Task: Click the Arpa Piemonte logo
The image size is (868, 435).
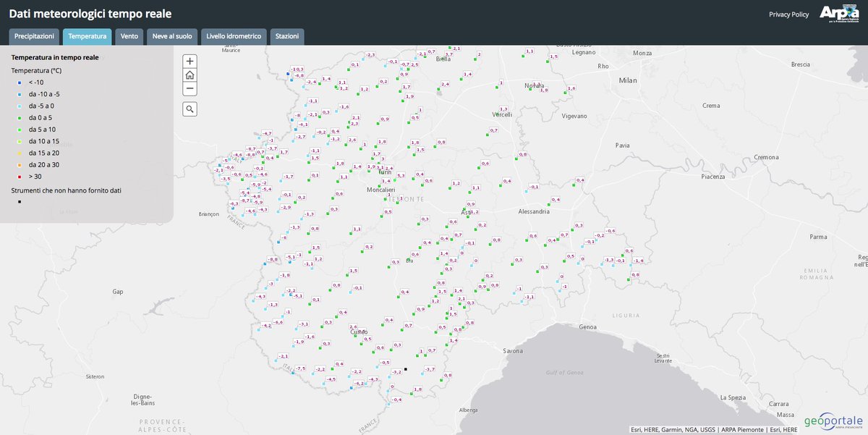Action: 840,14
